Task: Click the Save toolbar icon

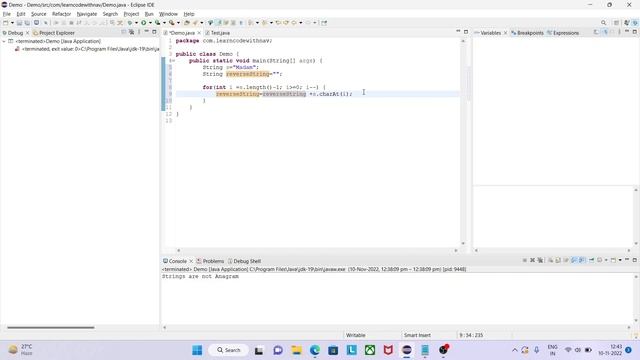Action: click(x=19, y=23)
